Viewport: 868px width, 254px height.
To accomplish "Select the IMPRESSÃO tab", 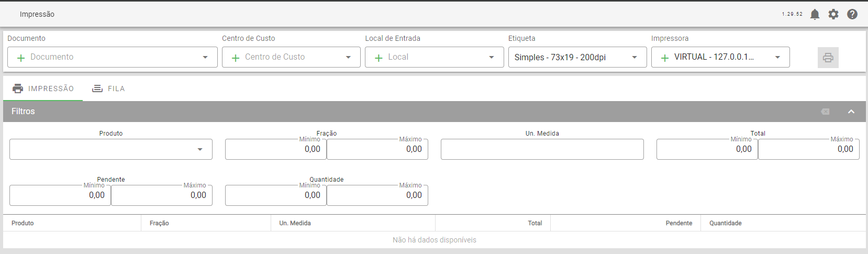I will 43,89.
